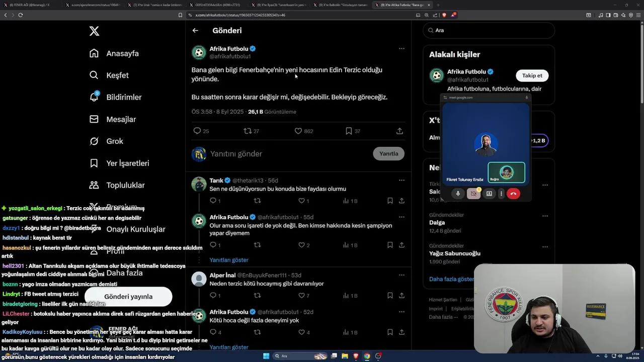Screen dimensions: 644x362
Task: Present screen in Google Meet popup
Action: coord(489,194)
